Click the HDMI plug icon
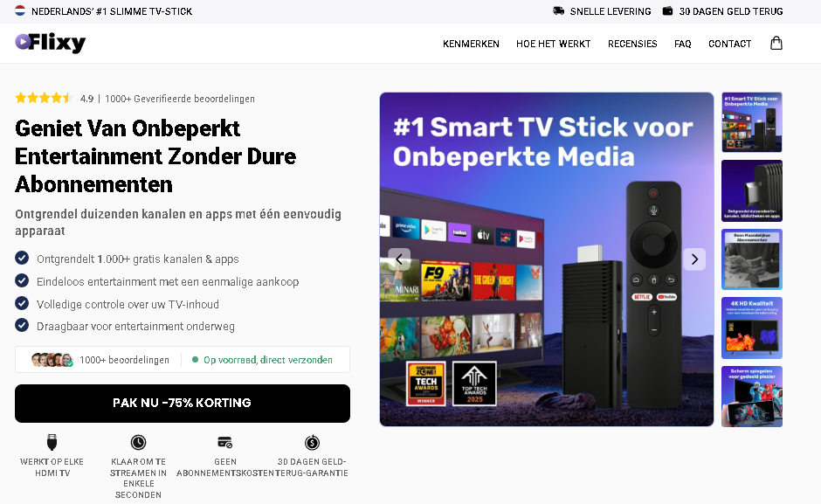821x504 pixels. pyautogui.click(x=52, y=442)
